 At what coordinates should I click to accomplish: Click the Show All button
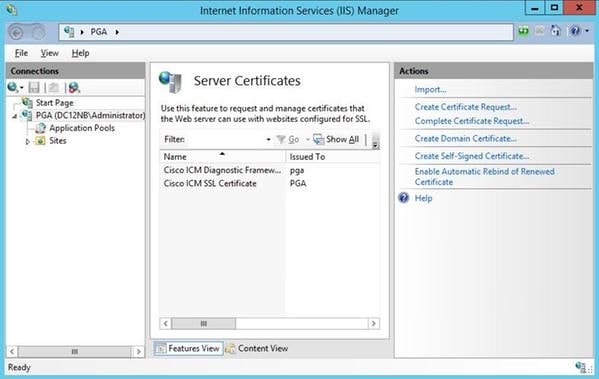[x=336, y=139]
